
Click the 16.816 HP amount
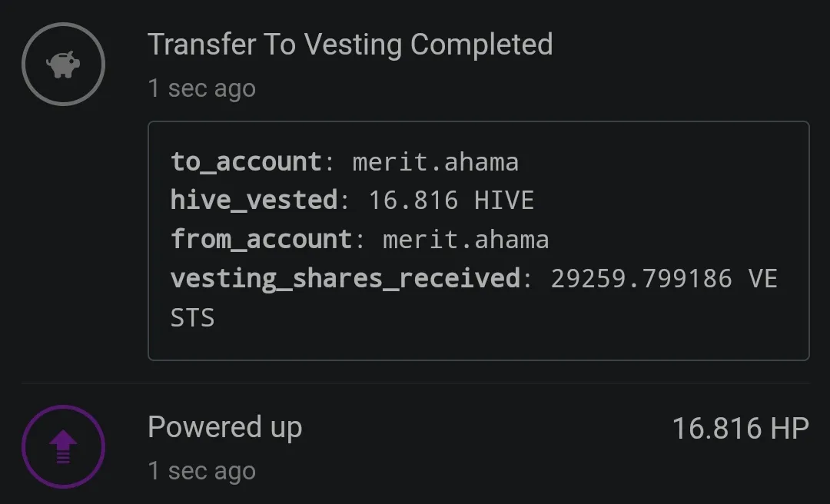coord(741,428)
